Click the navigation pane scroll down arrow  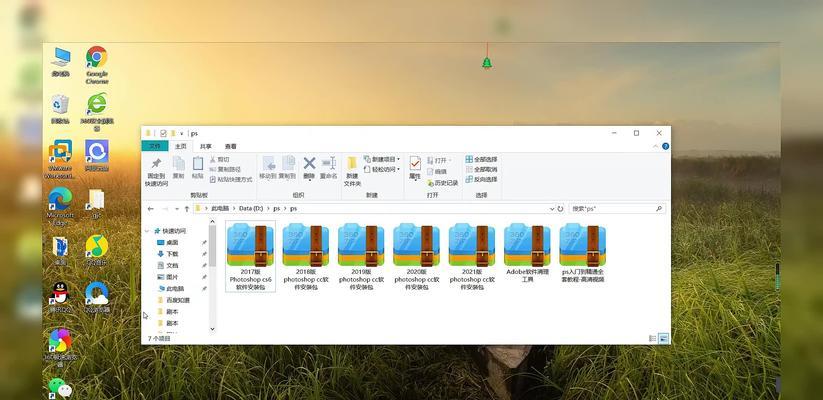coord(212,329)
